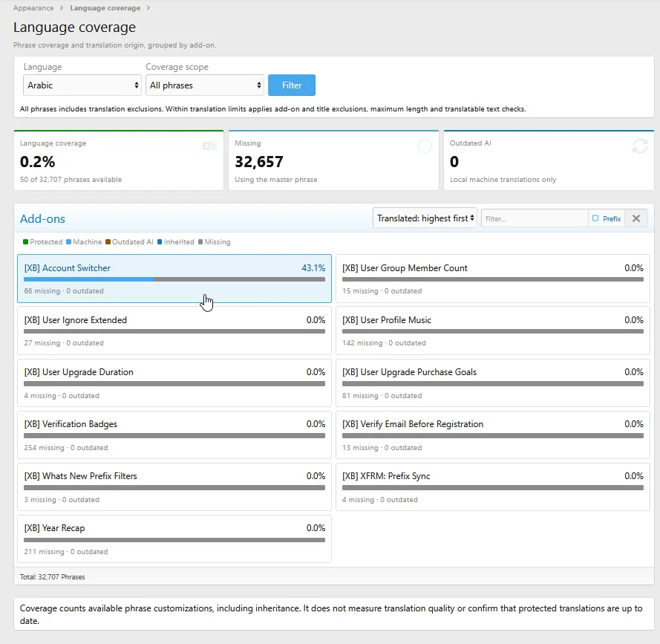The width and height of the screenshot is (660, 644).
Task: Click the 32,657 missing count
Action: (x=259, y=162)
